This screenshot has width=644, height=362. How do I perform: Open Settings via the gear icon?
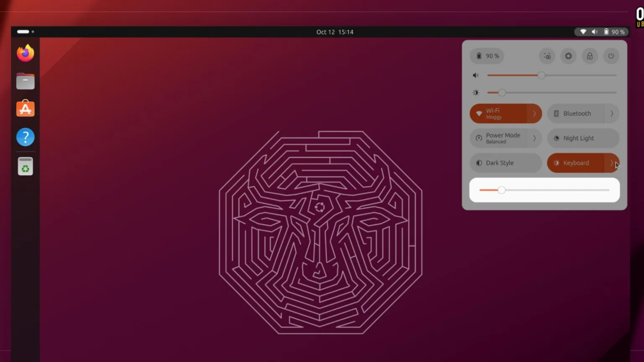click(x=568, y=56)
